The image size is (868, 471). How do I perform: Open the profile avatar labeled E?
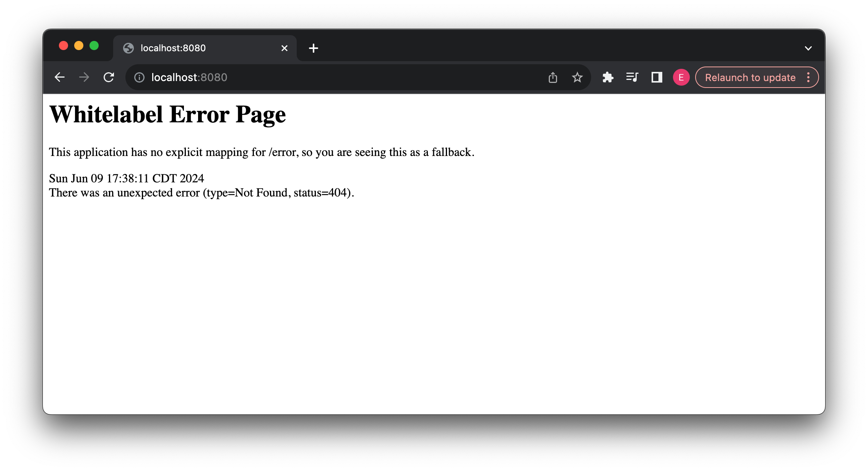[x=681, y=77]
